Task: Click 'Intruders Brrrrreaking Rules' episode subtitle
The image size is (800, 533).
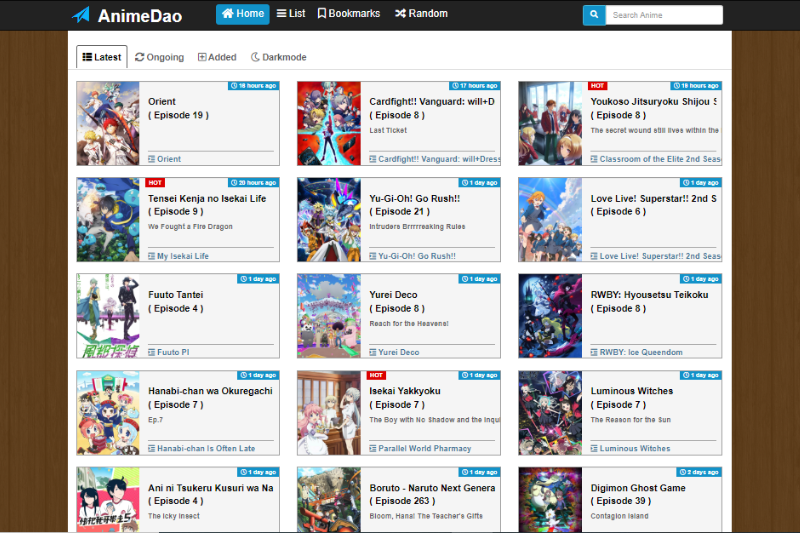Action: click(417, 226)
